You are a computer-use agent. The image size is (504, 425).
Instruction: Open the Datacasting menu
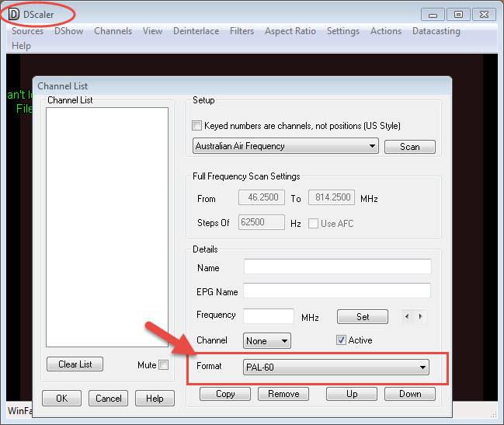click(436, 31)
